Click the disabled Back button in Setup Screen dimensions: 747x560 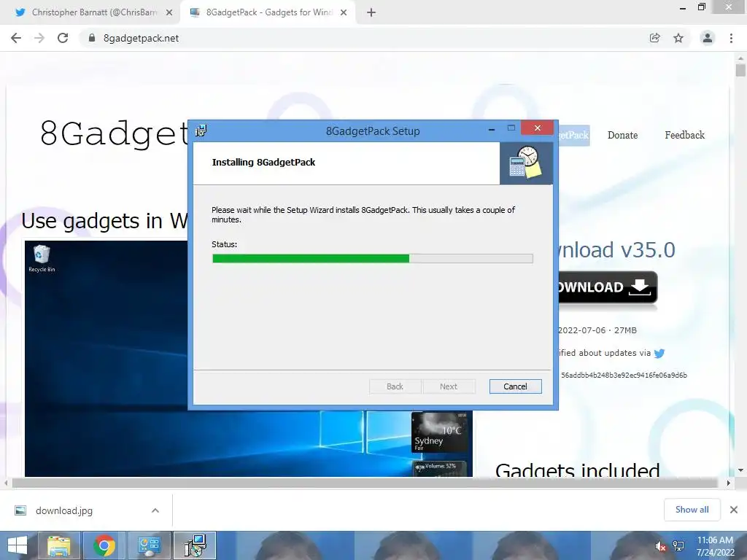pos(395,386)
